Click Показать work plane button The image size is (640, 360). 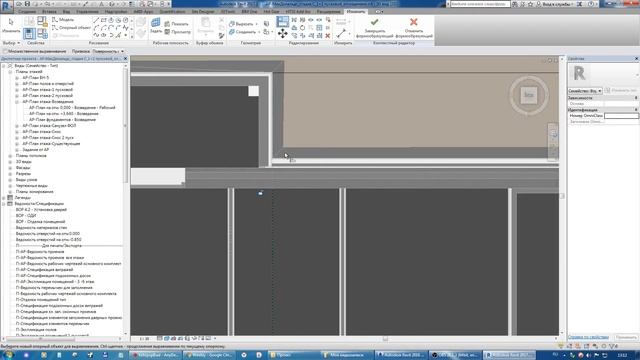tap(176, 24)
